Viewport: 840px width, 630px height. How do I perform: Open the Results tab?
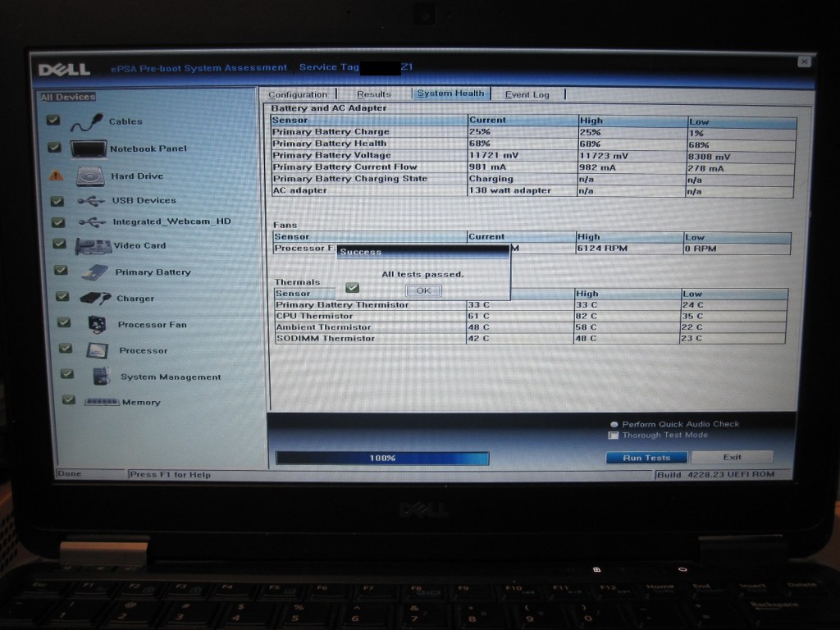374,94
